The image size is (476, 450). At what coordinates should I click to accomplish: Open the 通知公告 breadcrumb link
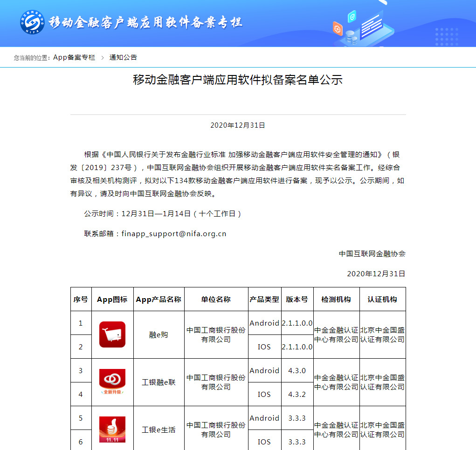(123, 57)
